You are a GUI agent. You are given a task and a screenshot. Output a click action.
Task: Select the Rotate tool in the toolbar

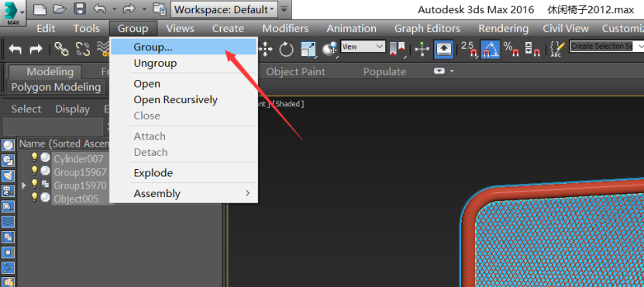(x=286, y=50)
